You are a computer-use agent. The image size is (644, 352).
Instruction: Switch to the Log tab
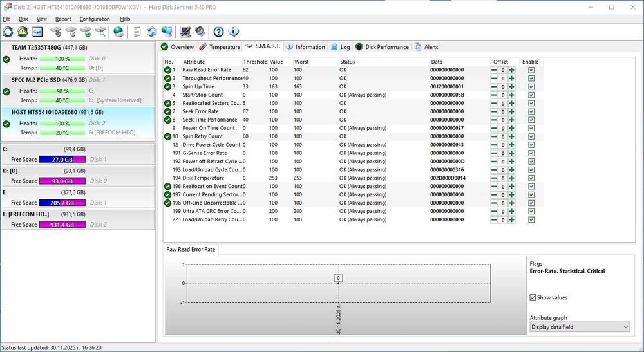coord(341,47)
